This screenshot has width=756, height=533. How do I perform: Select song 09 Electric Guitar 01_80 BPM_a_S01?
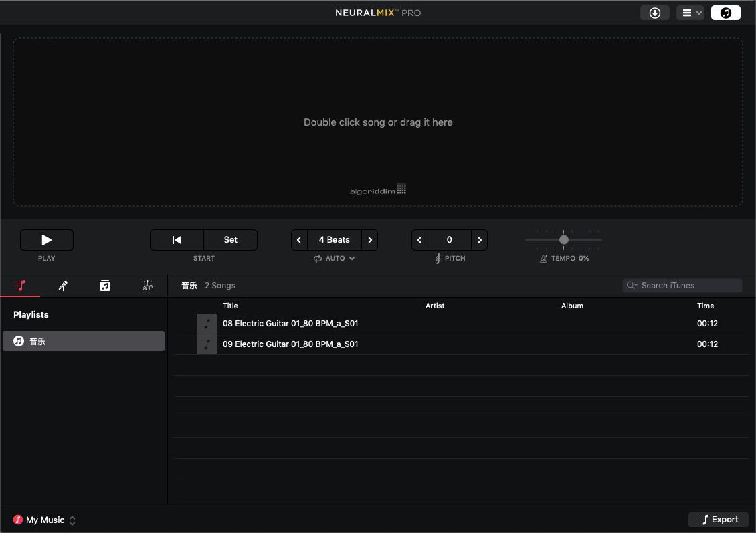click(462, 344)
